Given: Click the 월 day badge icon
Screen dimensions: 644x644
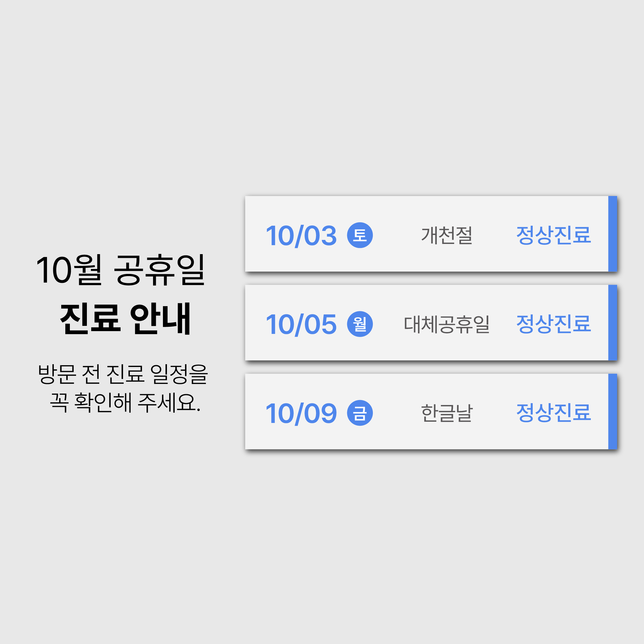Looking at the screenshot, I should [x=360, y=324].
